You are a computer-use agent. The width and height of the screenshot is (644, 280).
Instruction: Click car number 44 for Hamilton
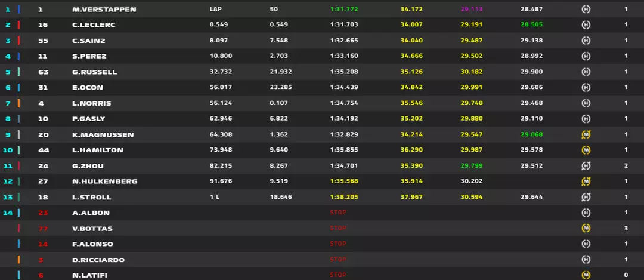44,150
